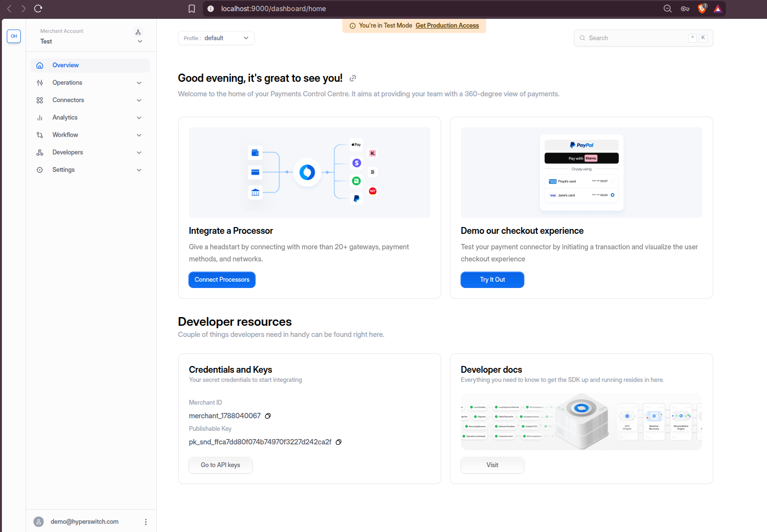Click the user avatar icon
The height and width of the screenshot is (532, 767).
click(39, 522)
